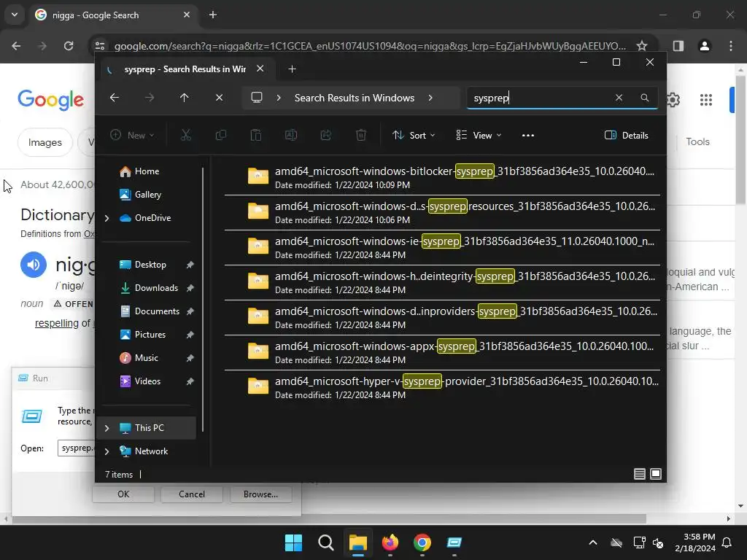Stop the search with the X next to Up
Viewport: 747px width, 560px height.
pyautogui.click(x=219, y=98)
